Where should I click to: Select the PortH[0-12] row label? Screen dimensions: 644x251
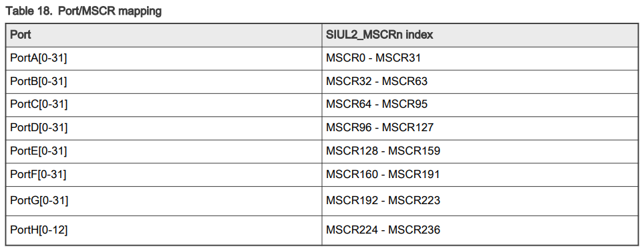(39, 230)
